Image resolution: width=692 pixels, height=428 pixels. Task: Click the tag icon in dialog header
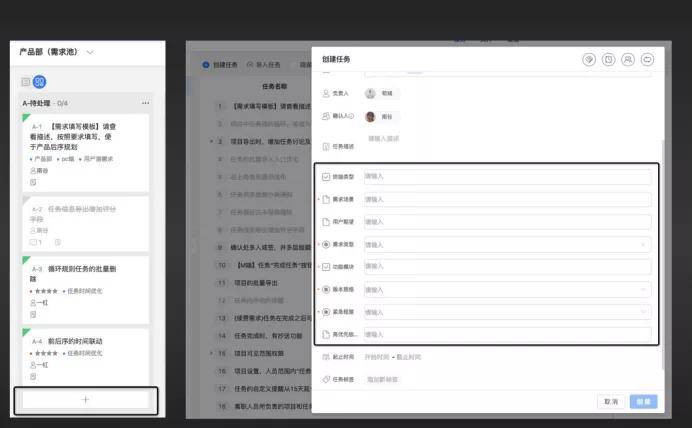pyautogui.click(x=589, y=59)
